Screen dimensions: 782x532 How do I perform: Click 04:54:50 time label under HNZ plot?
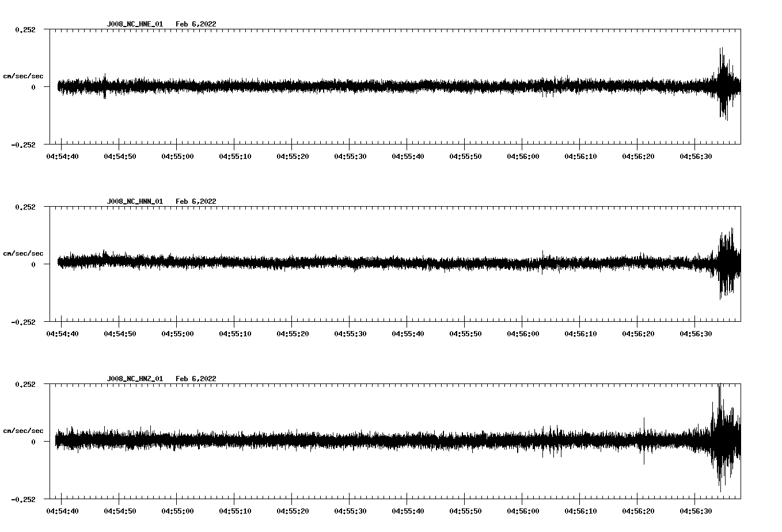(120, 511)
